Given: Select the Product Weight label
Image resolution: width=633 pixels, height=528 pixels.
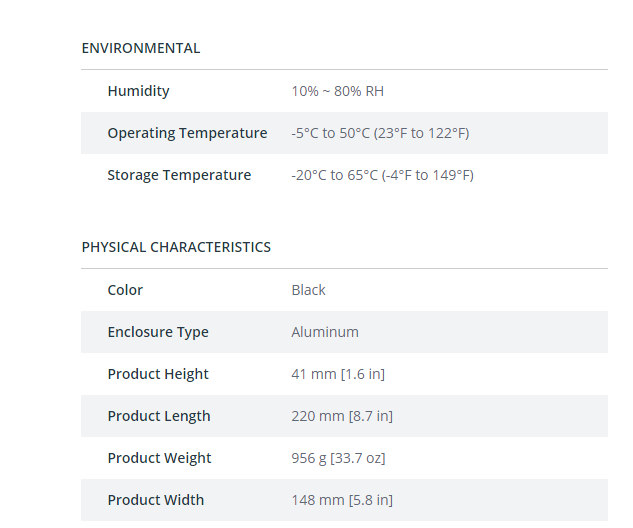Looking at the screenshot, I should tap(159, 458).
